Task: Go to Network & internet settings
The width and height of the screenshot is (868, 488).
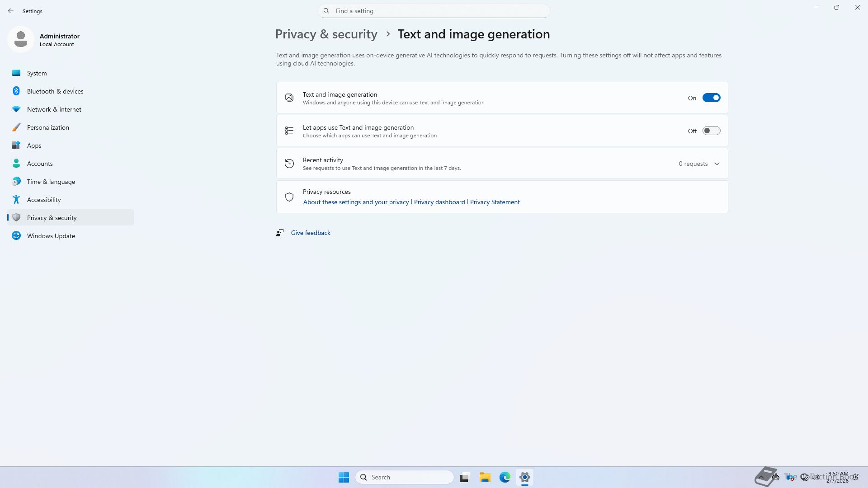Action: coord(54,109)
